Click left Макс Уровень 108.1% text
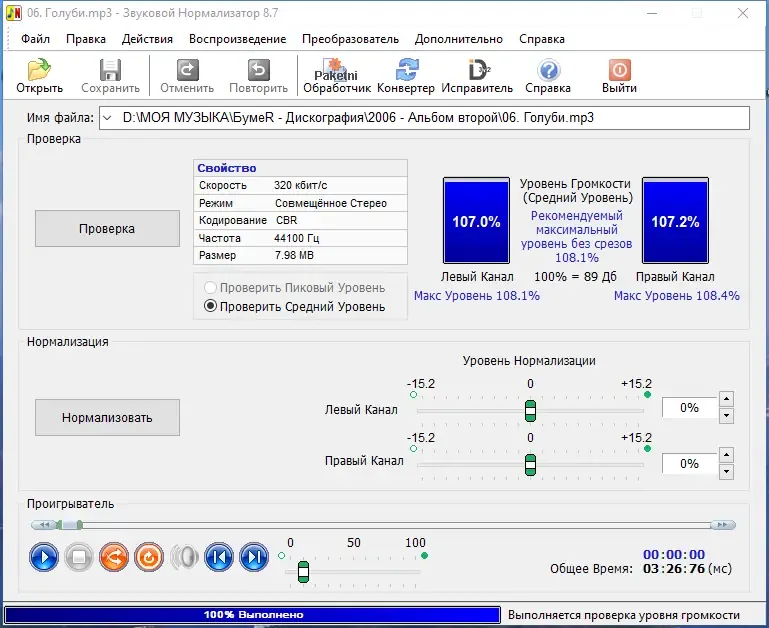This screenshot has width=769, height=628. click(x=477, y=295)
